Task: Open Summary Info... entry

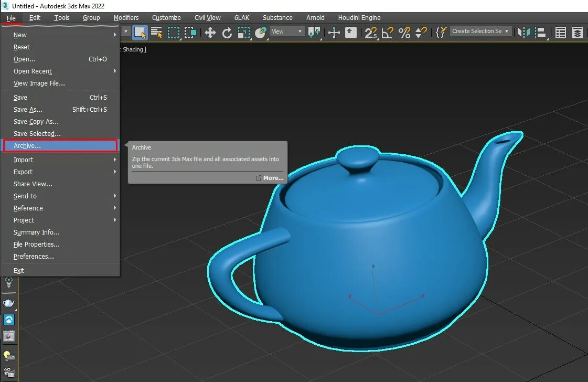Action: (x=60, y=232)
